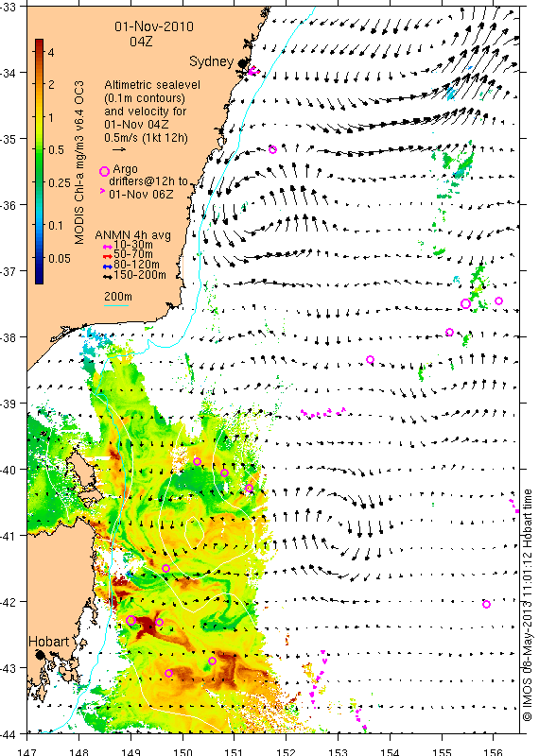Click the 'ANMN 4h avg' legend heading

pos(132,235)
